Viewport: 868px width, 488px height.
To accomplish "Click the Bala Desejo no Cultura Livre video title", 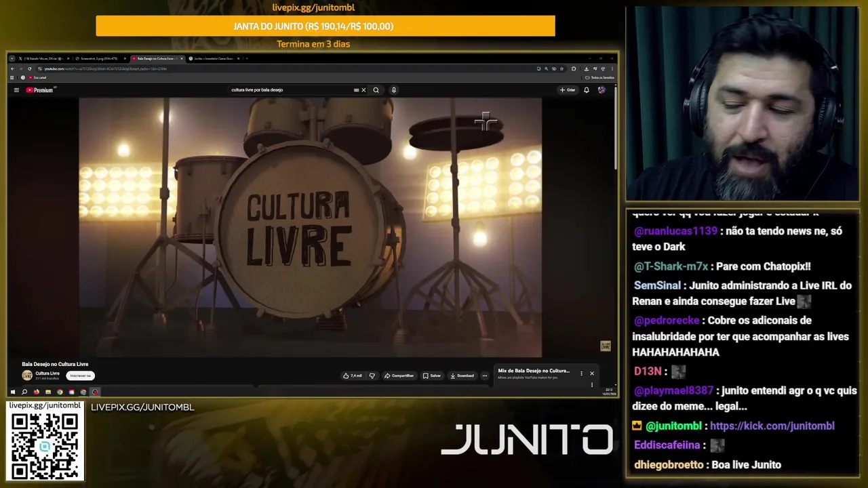I will 55,364.
